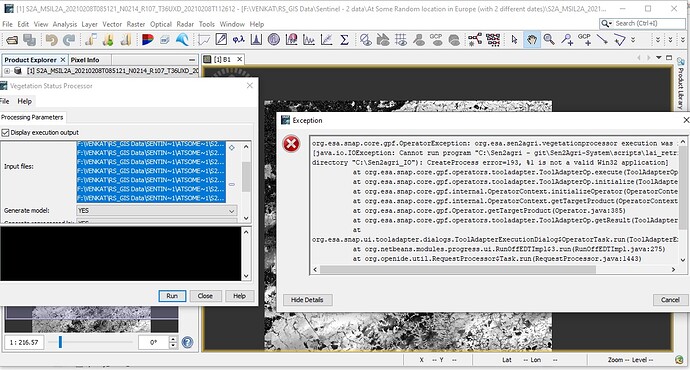Image resolution: width=690 pixels, height=370 pixels.
Task: Select the zoom magnifier tool
Action: click(x=549, y=40)
